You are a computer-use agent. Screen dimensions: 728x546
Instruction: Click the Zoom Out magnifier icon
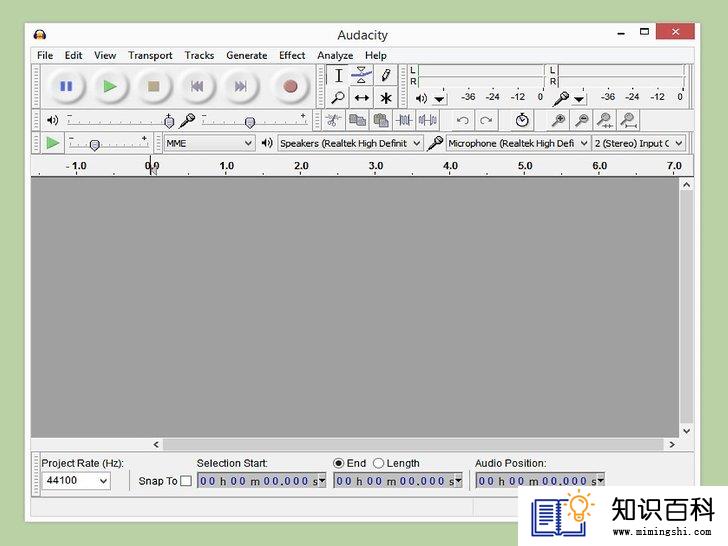coord(581,120)
